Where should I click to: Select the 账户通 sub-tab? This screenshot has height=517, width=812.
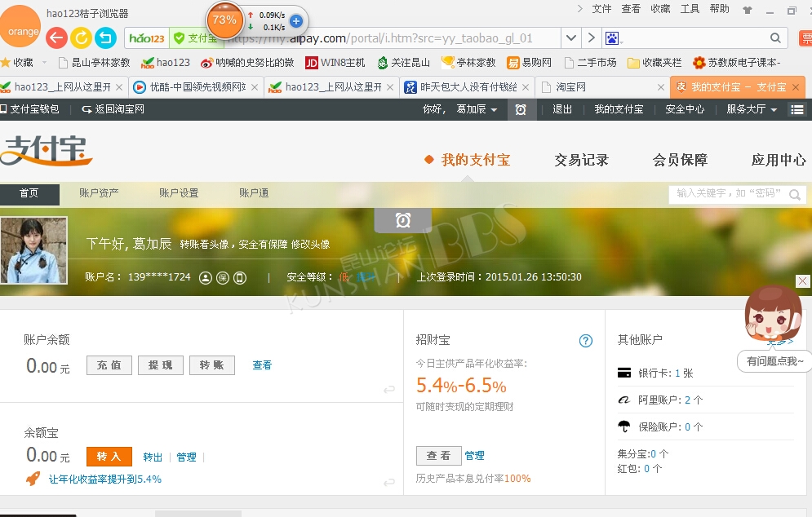coord(254,193)
